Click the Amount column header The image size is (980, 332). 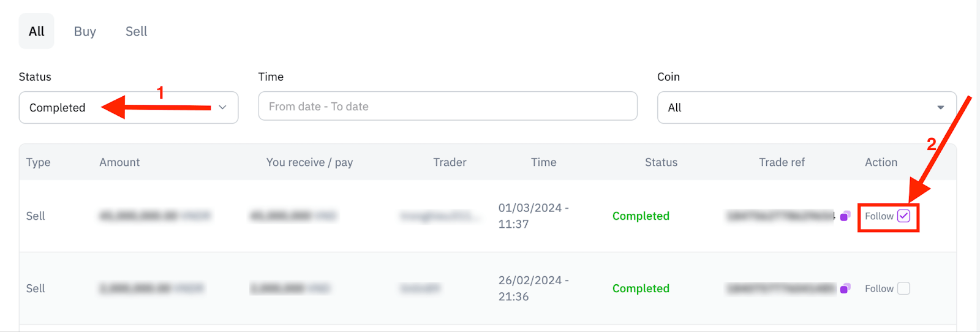point(119,162)
